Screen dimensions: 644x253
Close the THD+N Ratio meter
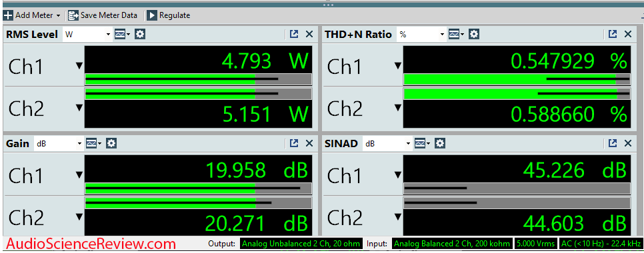pyautogui.click(x=627, y=35)
